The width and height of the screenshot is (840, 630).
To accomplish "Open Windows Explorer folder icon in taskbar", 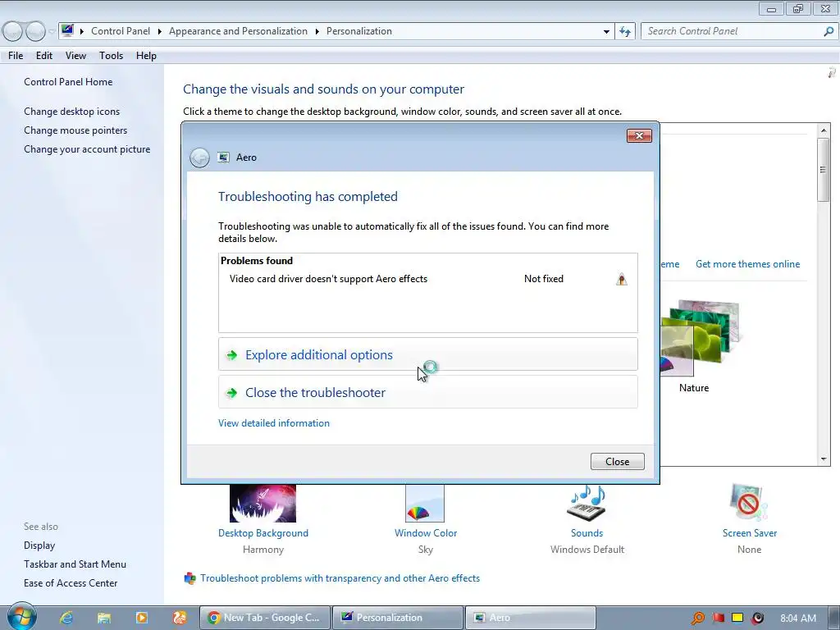I will [x=104, y=618].
